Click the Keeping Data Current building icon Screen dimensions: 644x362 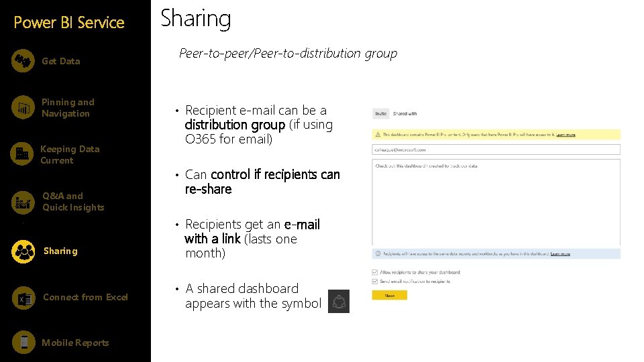click(21, 154)
